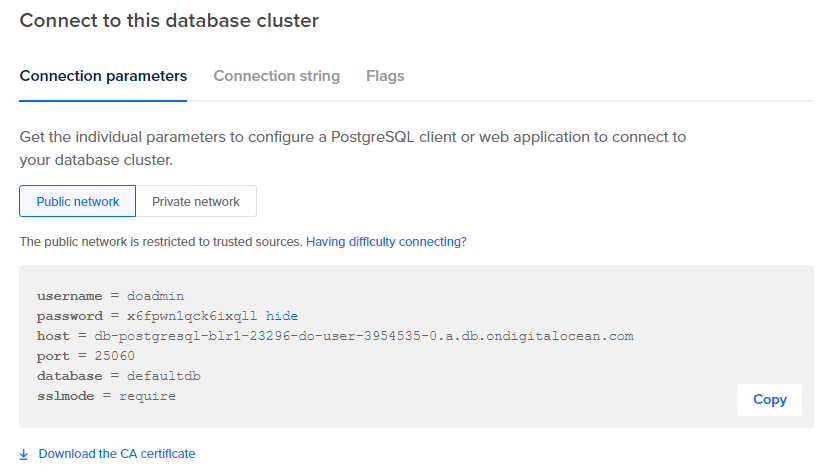This screenshot has width=835, height=475.
Task: Click the download arrow icon
Action: click(24, 454)
